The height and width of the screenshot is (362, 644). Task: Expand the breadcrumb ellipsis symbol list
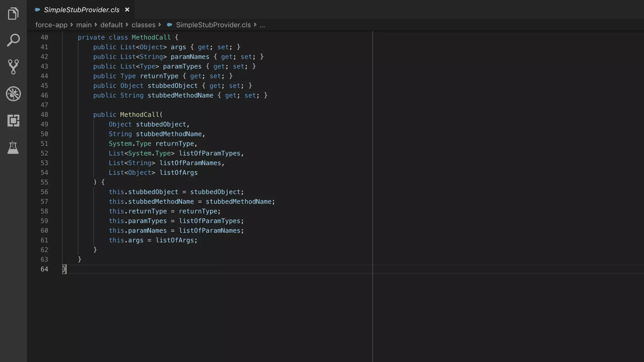(x=262, y=25)
